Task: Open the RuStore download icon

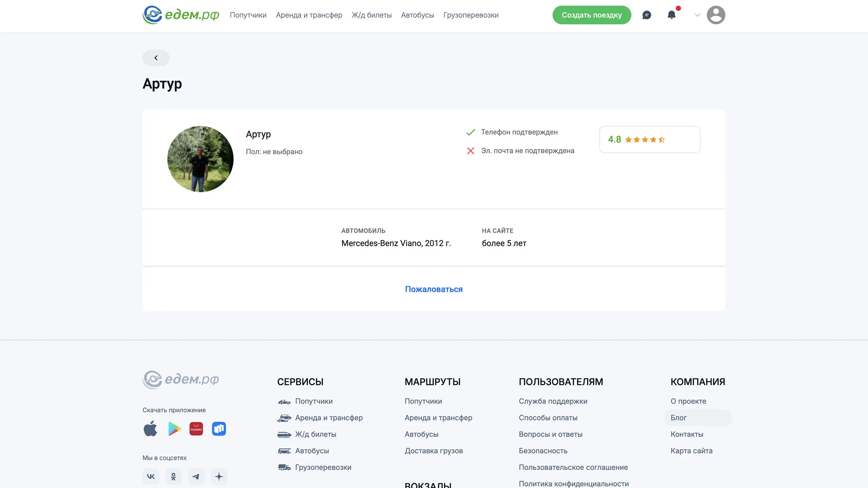Action: pyautogui.click(x=219, y=429)
